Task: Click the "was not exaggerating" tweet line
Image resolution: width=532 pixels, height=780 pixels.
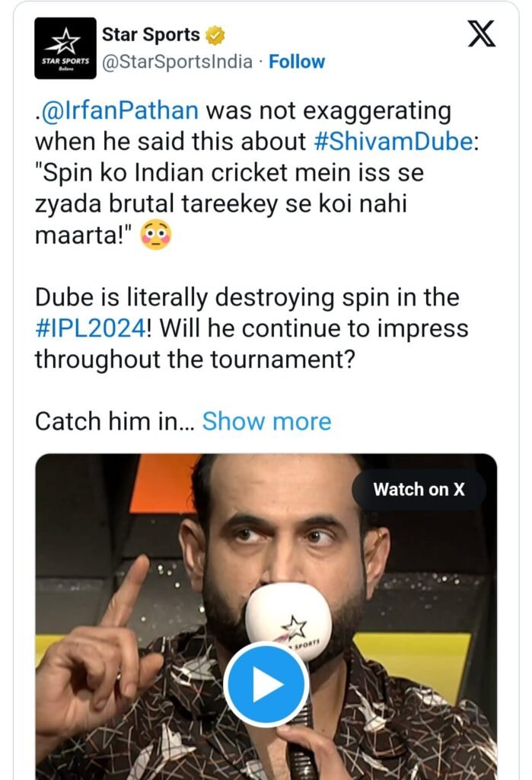Action: pyautogui.click(x=243, y=110)
